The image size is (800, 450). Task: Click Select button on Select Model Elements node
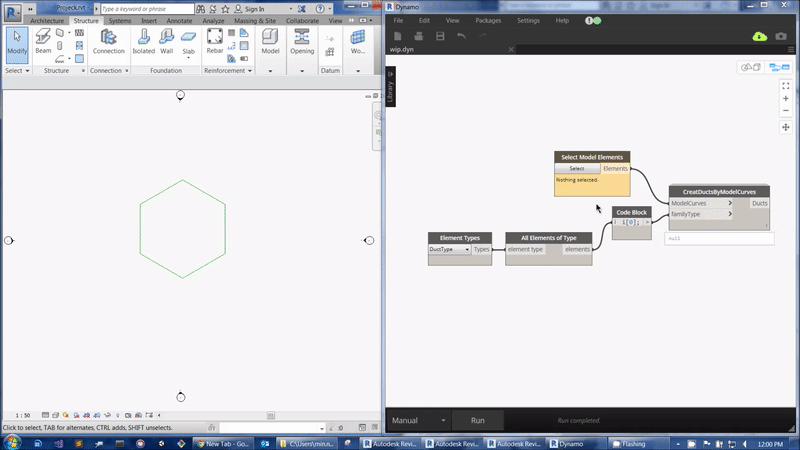(577, 168)
